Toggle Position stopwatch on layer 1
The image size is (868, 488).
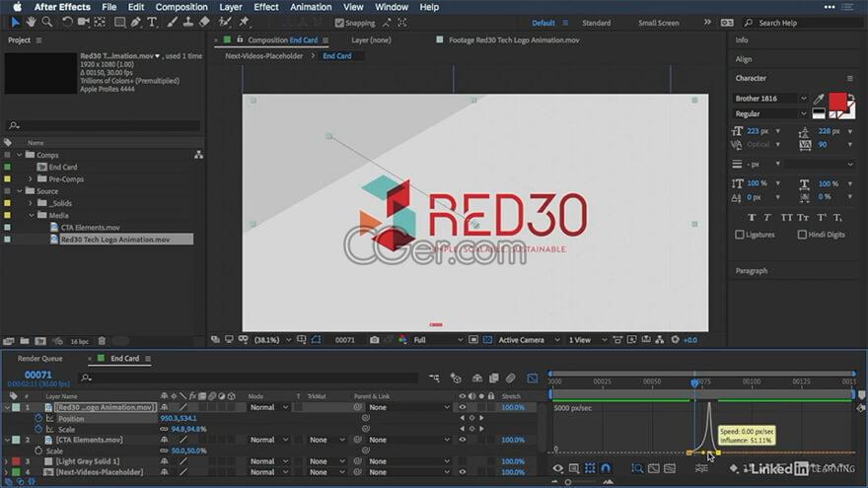click(38, 418)
